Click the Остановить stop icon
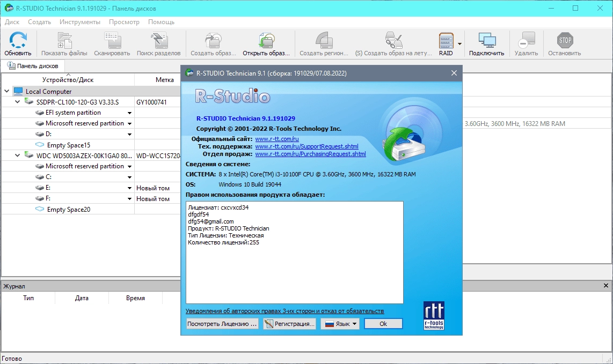 pos(565,40)
